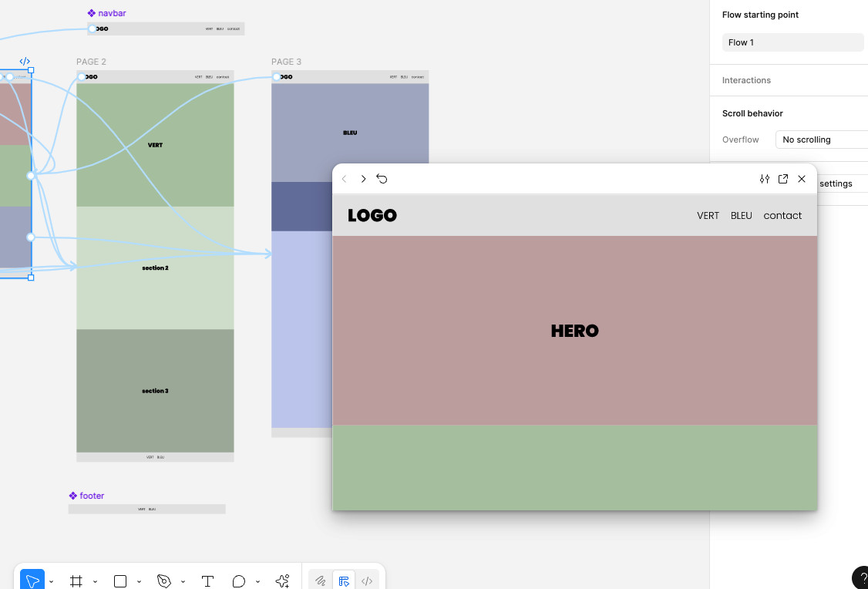Open preview options sliders icon
Image resolution: width=868 pixels, height=589 pixels.
coord(764,179)
